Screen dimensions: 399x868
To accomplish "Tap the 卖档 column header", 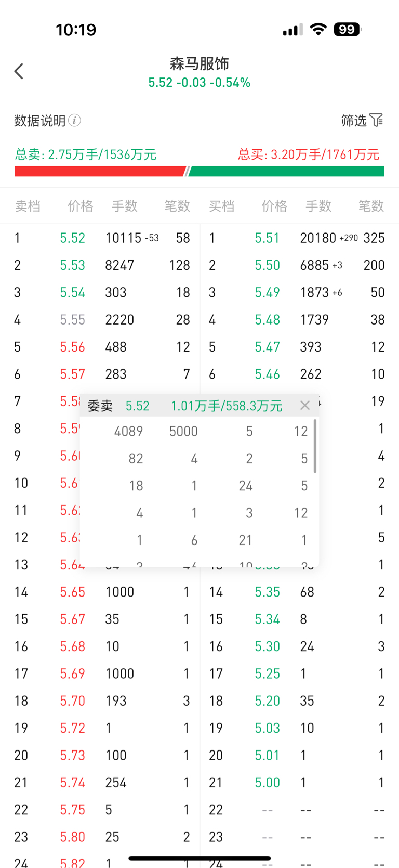I will coord(28,206).
